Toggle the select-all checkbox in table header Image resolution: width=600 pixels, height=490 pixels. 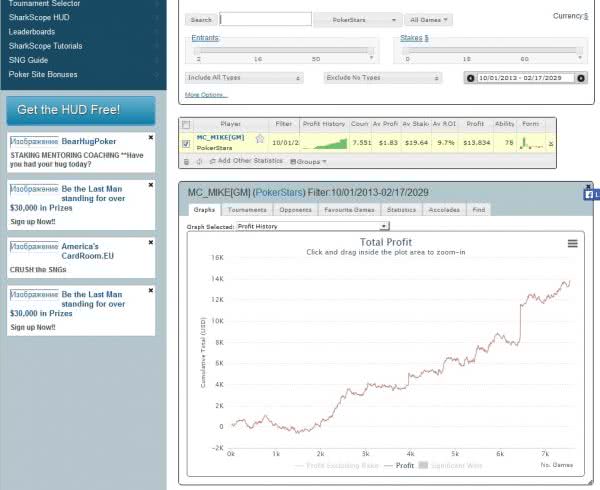[x=186, y=124]
